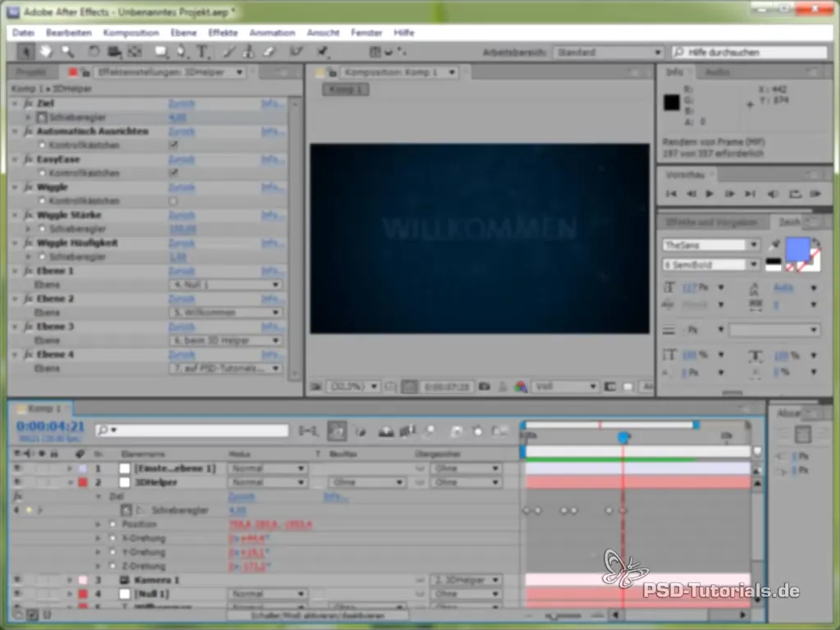Screen dimensions: 840x630
Task: Hide layer 1 Einstellungsebene eye toggle
Action: pyautogui.click(x=18, y=468)
